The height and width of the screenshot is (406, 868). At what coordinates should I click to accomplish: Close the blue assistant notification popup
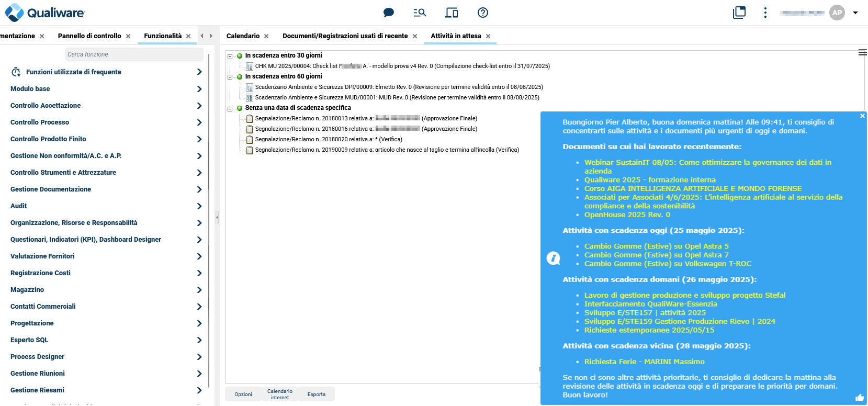[x=862, y=116]
